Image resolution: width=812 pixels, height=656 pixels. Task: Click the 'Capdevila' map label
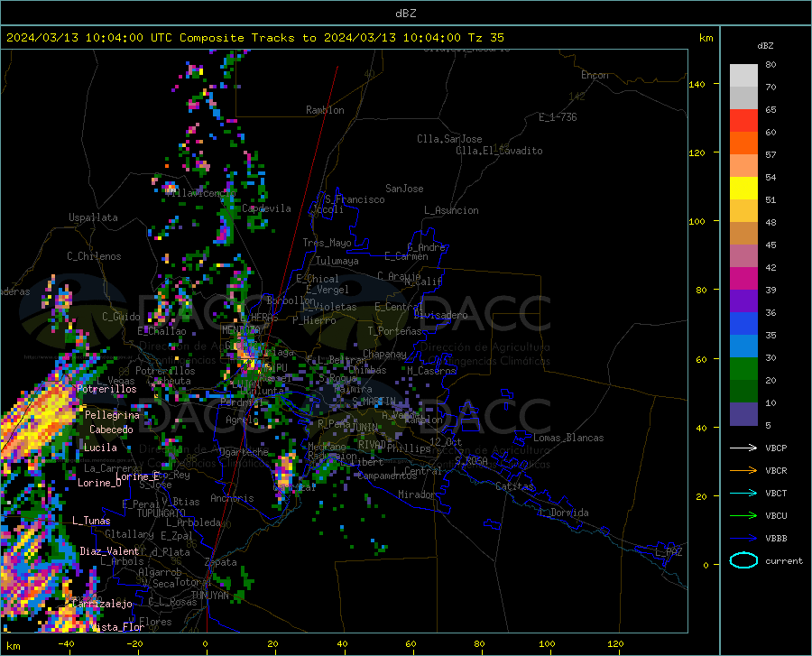(x=267, y=208)
